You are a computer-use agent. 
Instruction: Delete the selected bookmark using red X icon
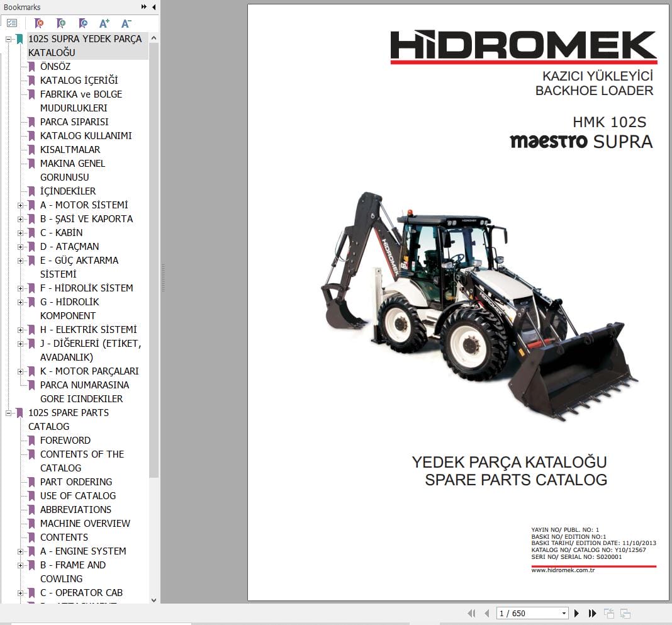(x=38, y=23)
